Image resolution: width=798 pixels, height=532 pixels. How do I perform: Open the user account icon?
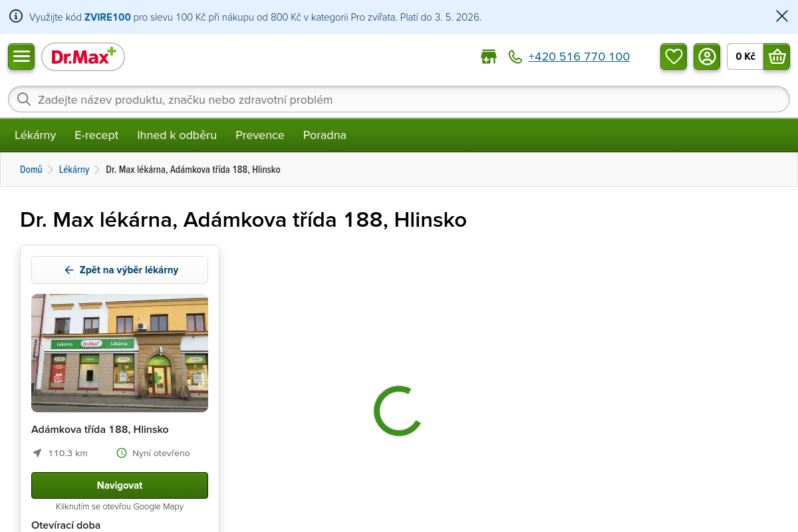(x=707, y=57)
